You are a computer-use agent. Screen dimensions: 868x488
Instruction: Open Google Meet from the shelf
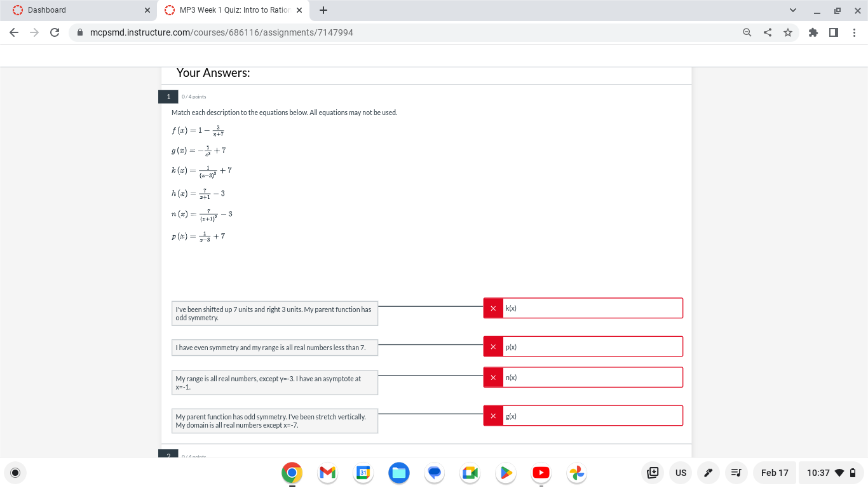coord(470,473)
